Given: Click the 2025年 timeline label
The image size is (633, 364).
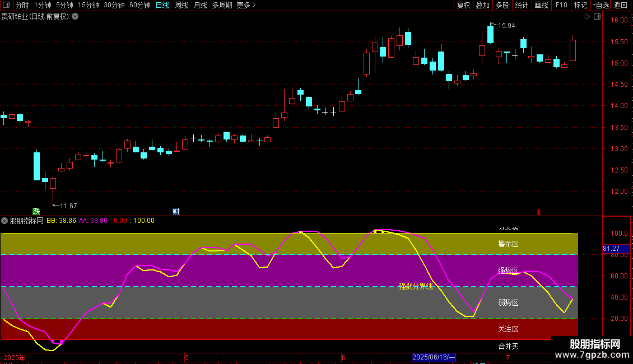Looking at the screenshot, I should 14,357.
